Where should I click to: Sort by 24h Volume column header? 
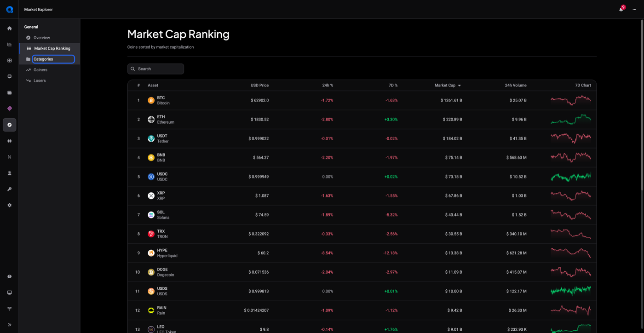pos(516,86)
